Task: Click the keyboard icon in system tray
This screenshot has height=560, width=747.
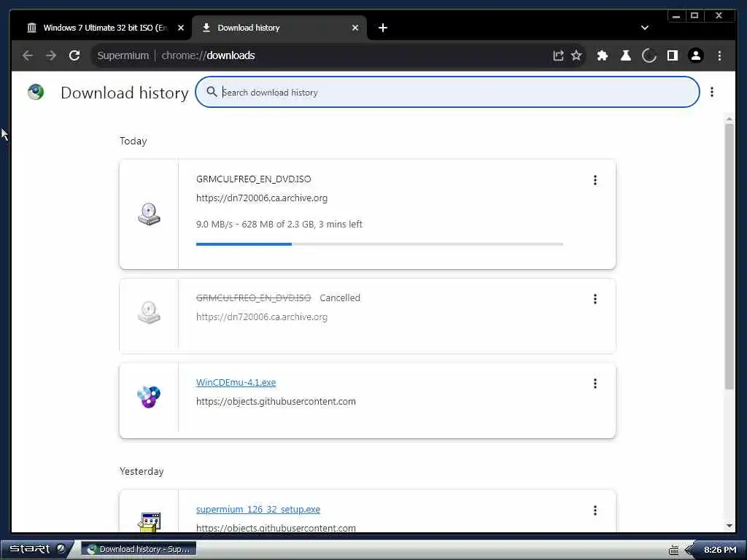Action: click(673, 550)
